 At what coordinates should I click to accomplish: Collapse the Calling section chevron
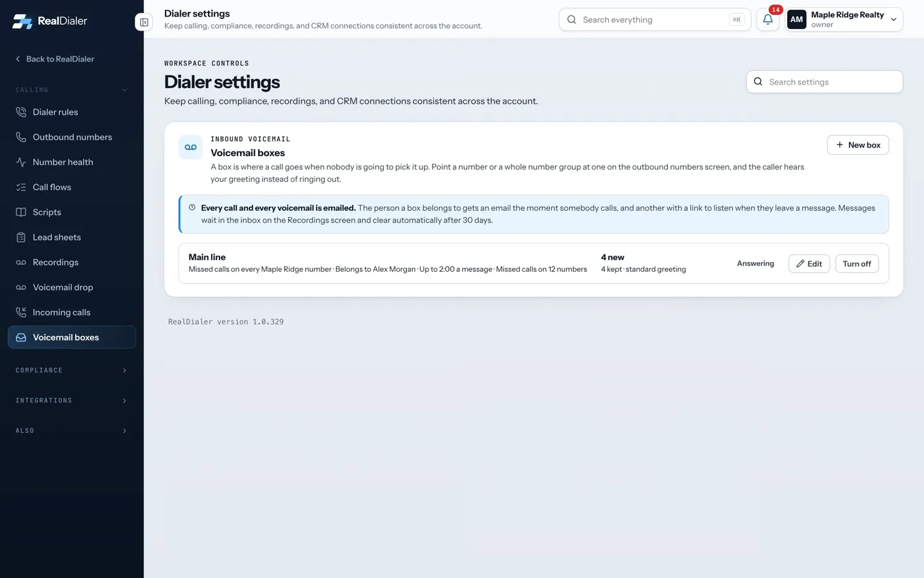[124, 90]
